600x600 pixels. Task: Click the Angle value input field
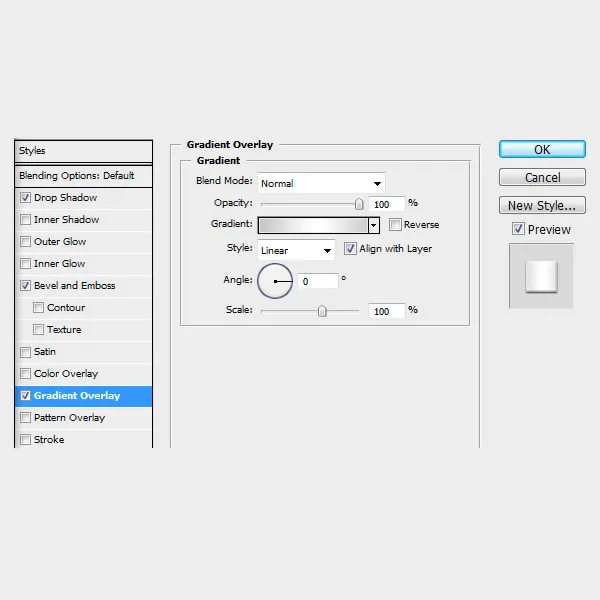[x=319, y=281]
